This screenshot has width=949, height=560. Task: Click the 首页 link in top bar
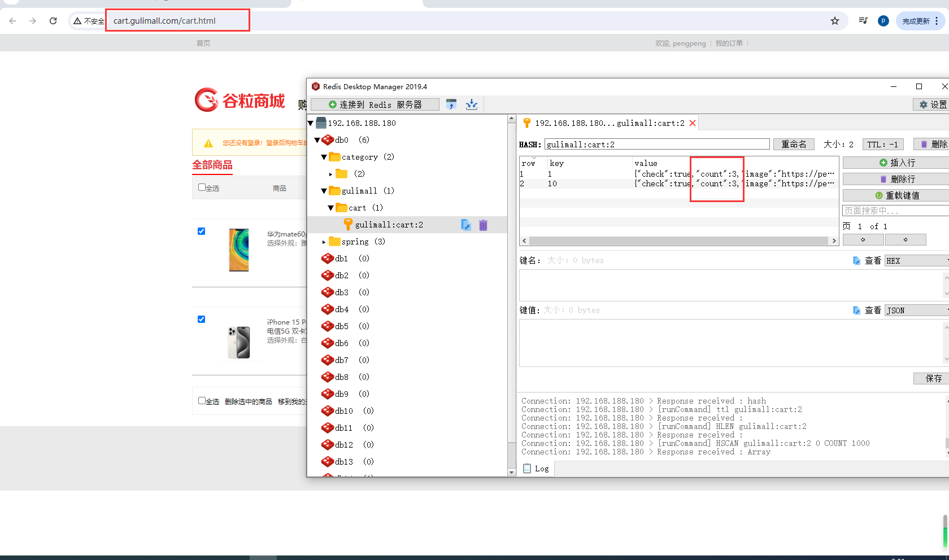click(203, 43)
